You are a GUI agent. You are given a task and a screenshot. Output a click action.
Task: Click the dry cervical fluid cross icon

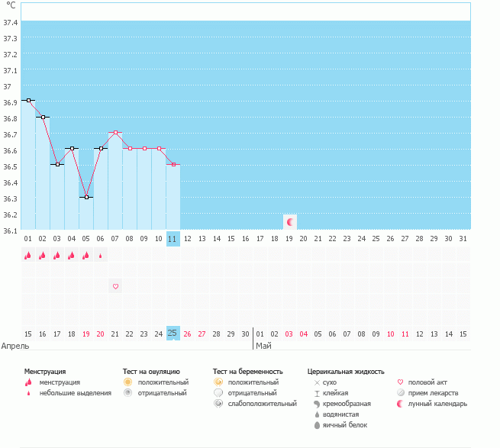pyautogui.click(x=316, y=382)
